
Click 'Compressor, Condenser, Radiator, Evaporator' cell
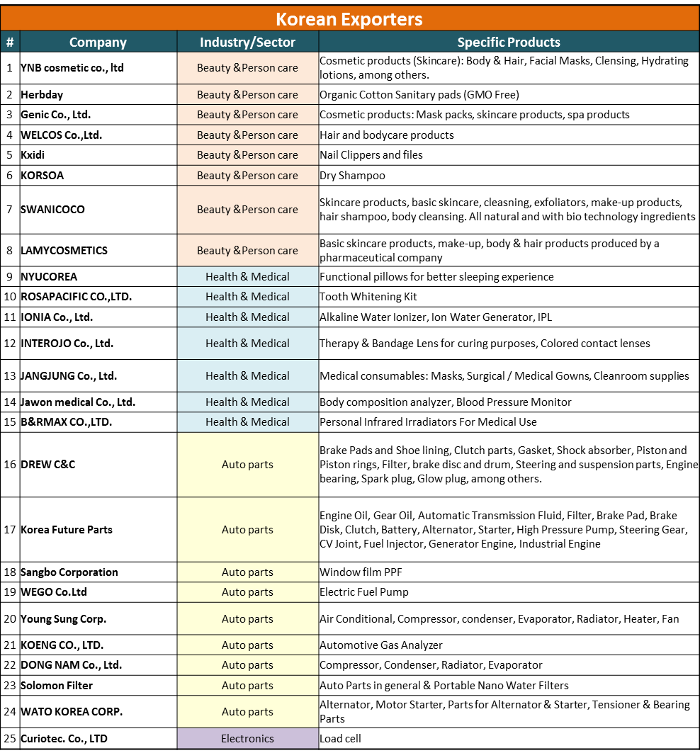509,665
